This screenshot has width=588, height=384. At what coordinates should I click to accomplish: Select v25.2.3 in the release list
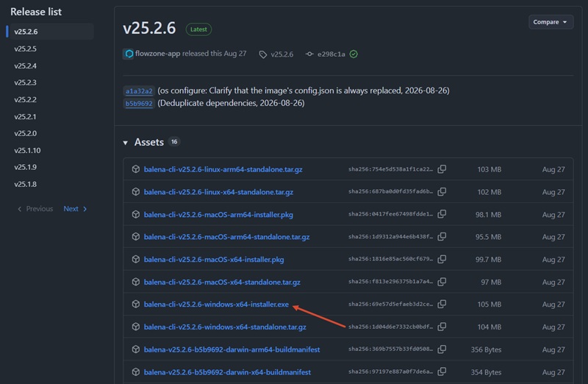(26, 82)
